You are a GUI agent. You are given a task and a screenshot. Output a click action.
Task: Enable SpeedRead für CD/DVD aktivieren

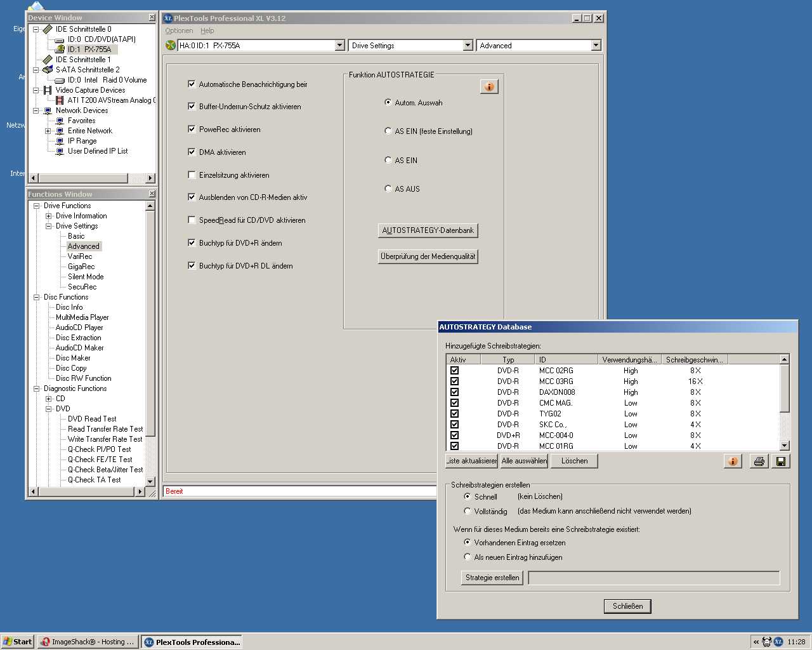click(192, 220)
